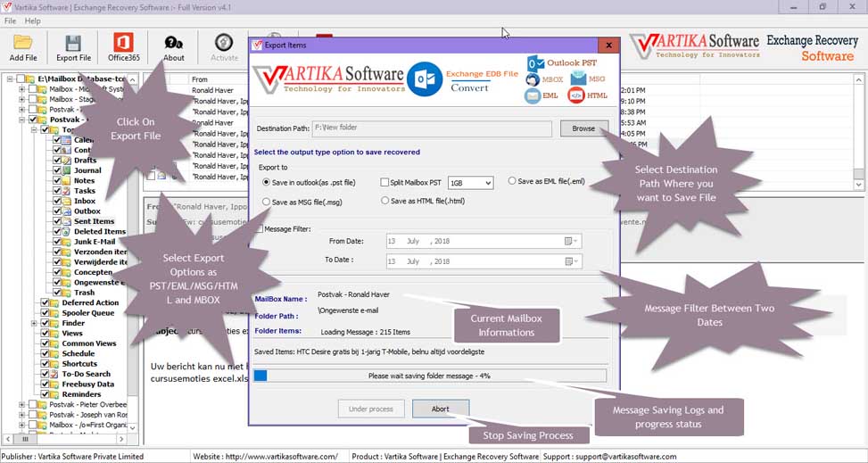Open the To Date calendar dropdown
The height and width of the screenshot is (463, 868).
[x=571, y=261]
